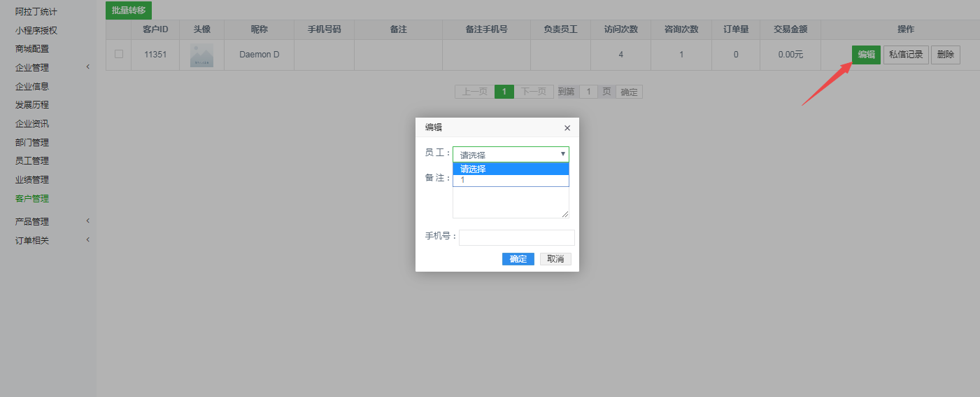Open 阿拉丁统计 in the sidebar

[x=36, y=12]
